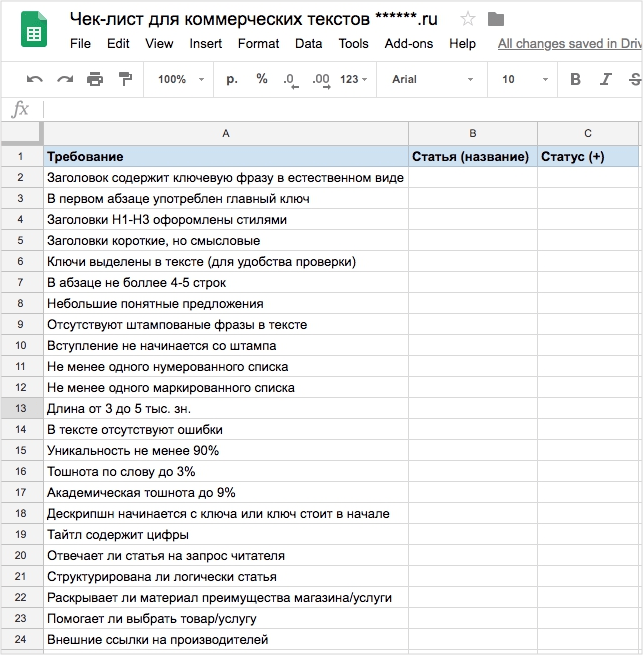Toggle italic text formatting
Image resolution: width=643 pixels, height=655 pixels.
605,79
